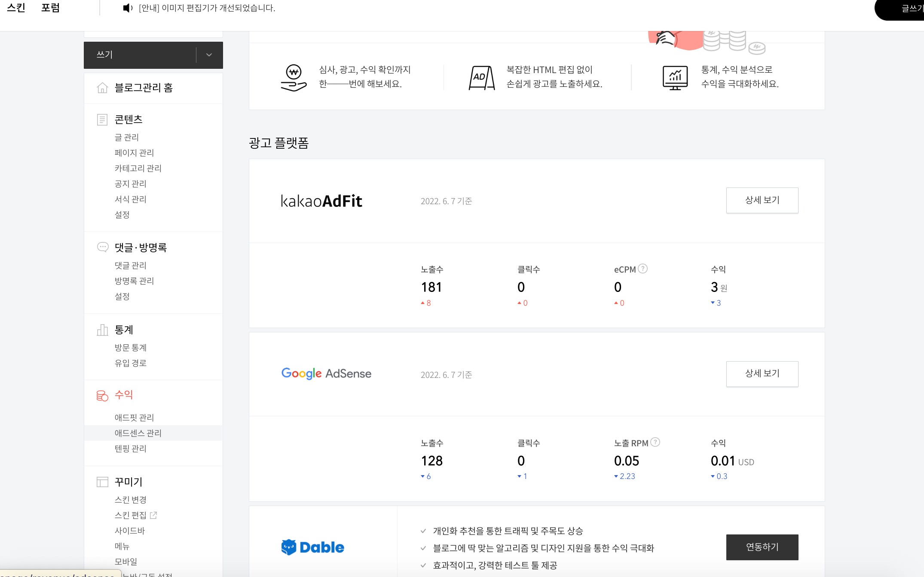Click the monitor chart statistics icon
The height and width of the screenshot is (577, 924).
675,78
